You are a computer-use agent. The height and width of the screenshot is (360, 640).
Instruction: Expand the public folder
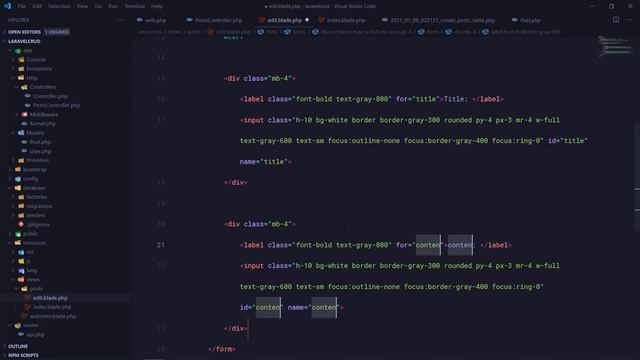[x=30, y=233]
